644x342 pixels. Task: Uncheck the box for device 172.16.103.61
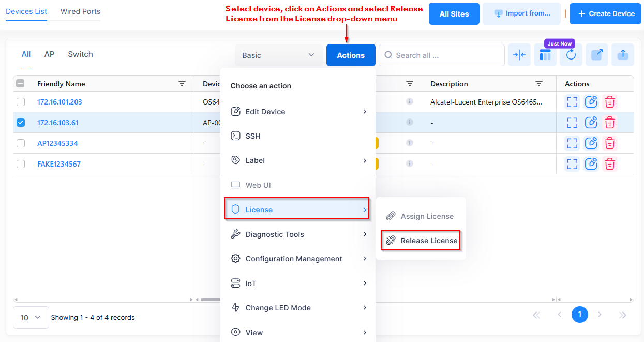[x=21, y=123]
